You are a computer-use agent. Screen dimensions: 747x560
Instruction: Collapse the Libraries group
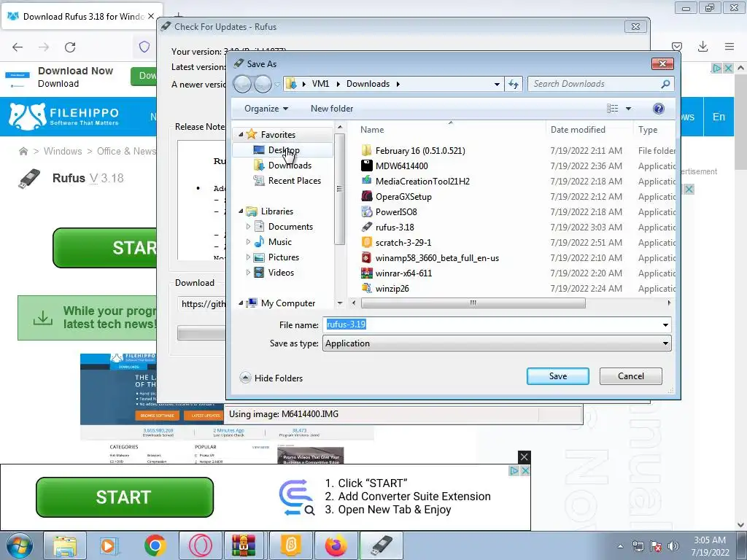[241, 211]
